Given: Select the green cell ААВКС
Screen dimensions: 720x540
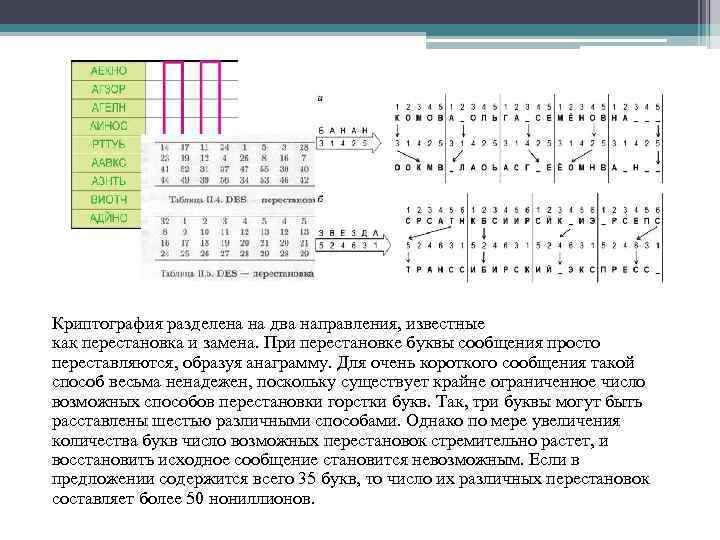Looking at the screenshot, I should (x=109, y=163).
